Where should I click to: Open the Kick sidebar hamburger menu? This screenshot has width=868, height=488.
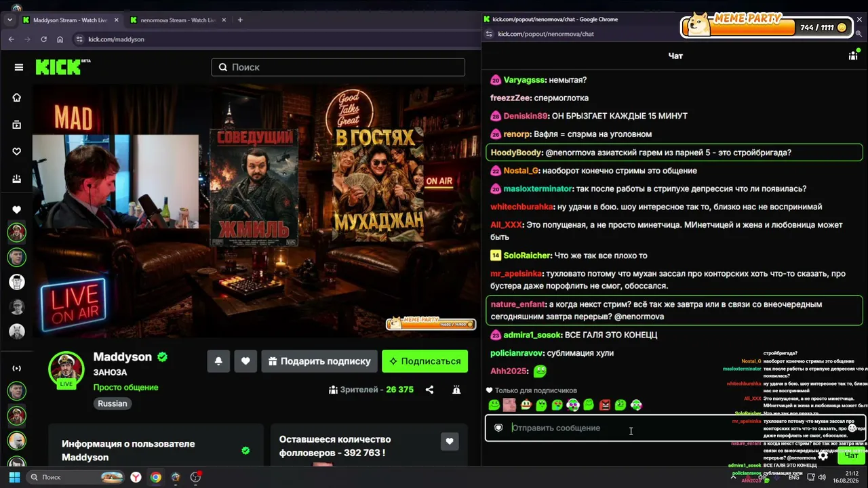(x=19, y=67)
